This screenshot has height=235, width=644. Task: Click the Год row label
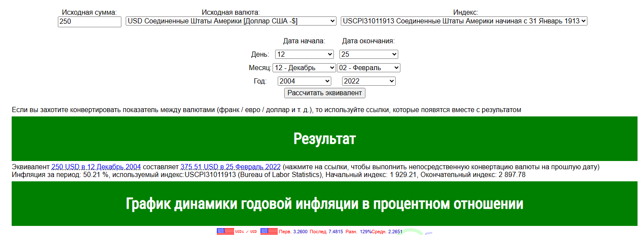(260, 81)
